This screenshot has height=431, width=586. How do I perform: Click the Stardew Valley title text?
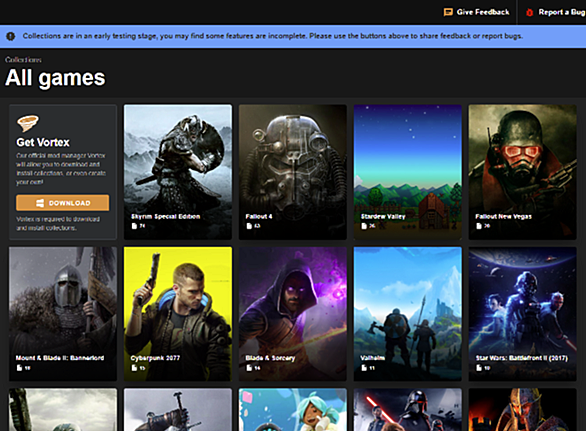383,216
